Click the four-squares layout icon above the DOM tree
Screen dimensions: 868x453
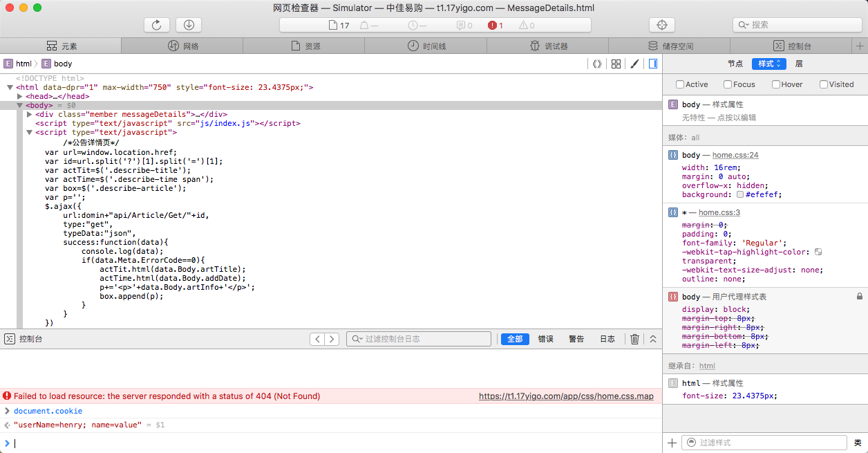tap(616, 64)
